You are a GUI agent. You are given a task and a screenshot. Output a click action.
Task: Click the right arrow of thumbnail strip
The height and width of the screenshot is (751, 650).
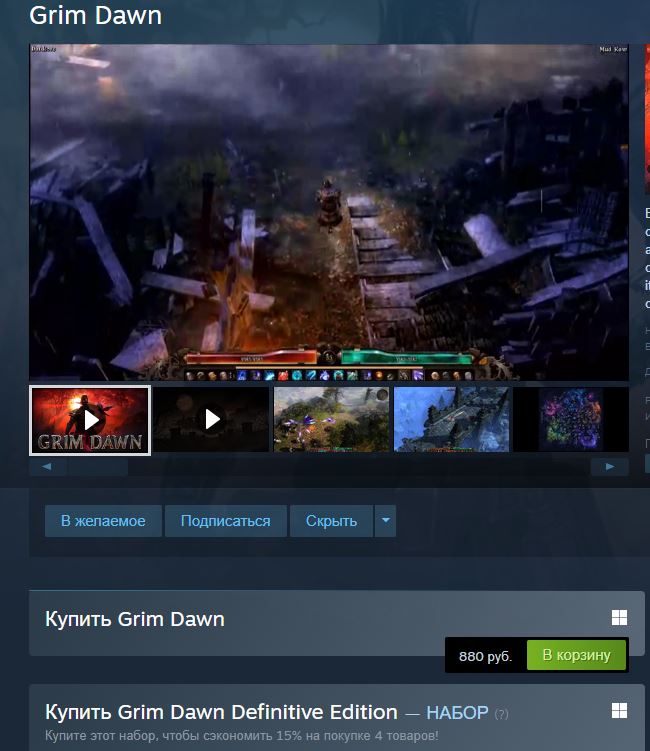point(610,467)
